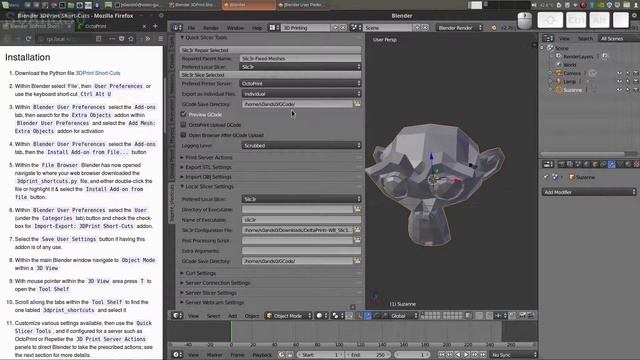The image size is (640, 360).
Task: Open the Render properties tab icon
Action: (562, 164)
